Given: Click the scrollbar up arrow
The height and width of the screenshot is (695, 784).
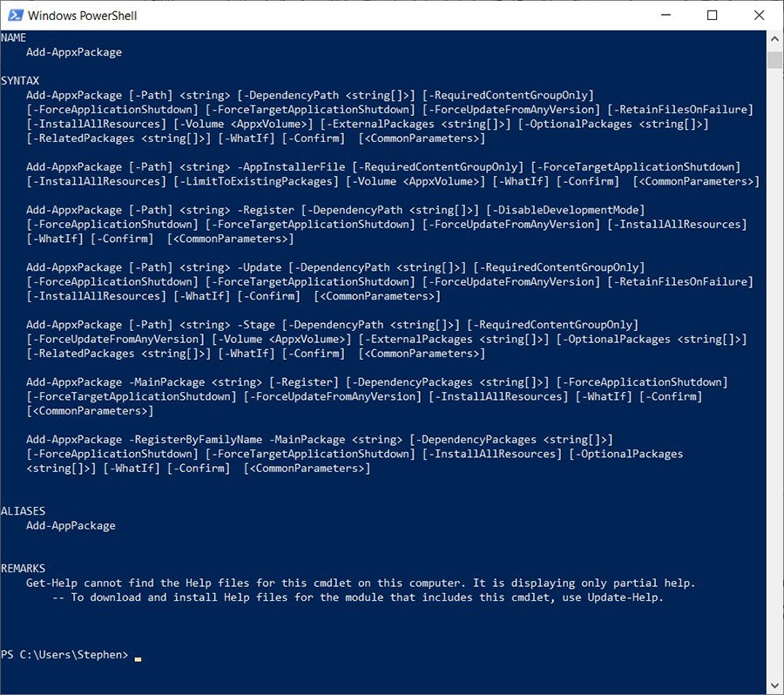Looking at the screenshot, I should click(774, 39).
